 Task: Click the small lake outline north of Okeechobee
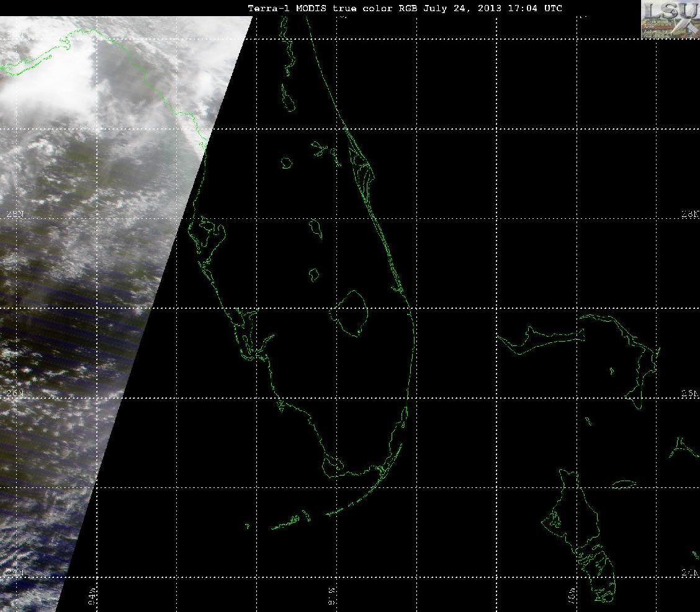(314, 274)
